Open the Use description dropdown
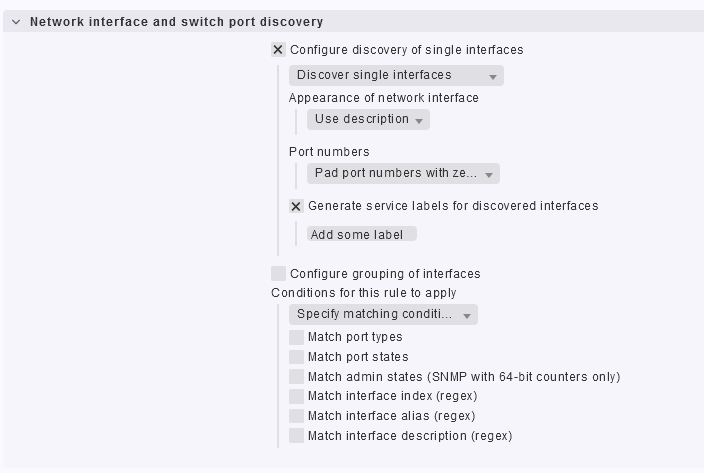 pyautogui.click(x=367, y=120)
